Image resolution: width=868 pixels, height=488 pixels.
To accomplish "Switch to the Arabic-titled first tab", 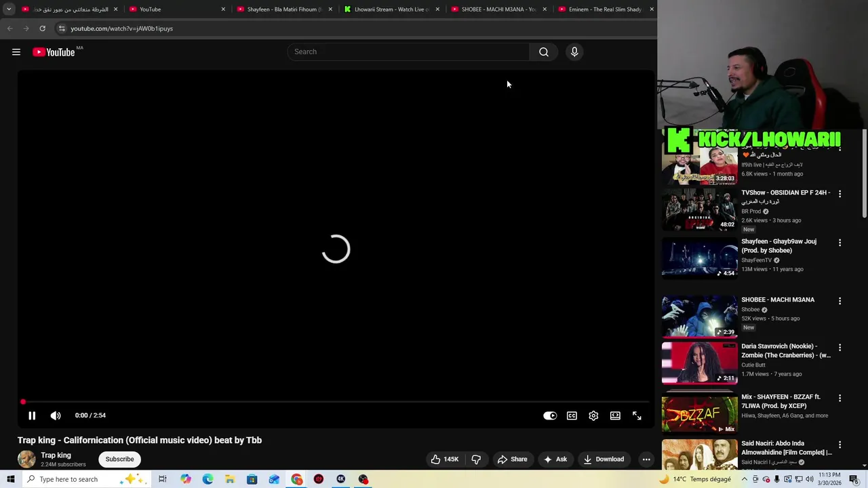I will coord(71,9).
